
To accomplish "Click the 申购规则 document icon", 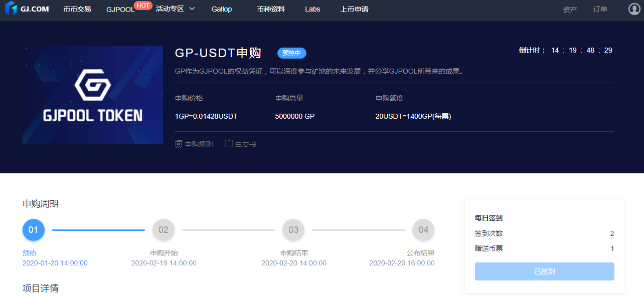I will (x=178, y=144).
